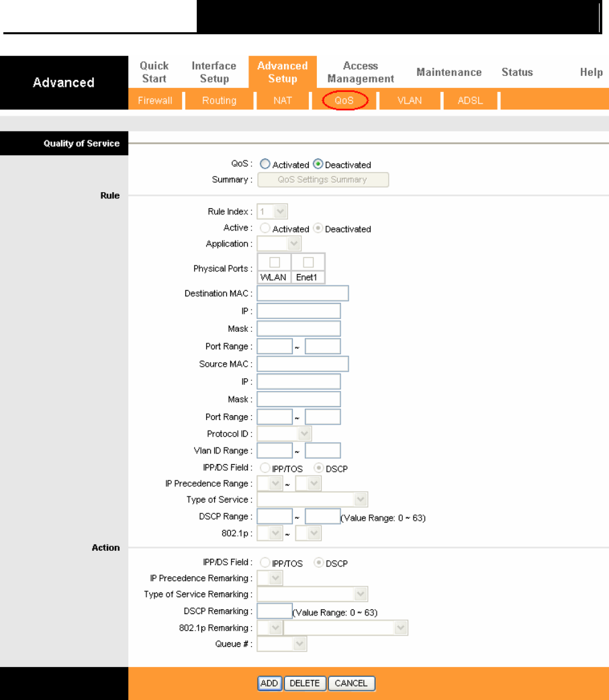609x700 pixels.
Task: Set rule Active to Deactivated
Action: 318,228
